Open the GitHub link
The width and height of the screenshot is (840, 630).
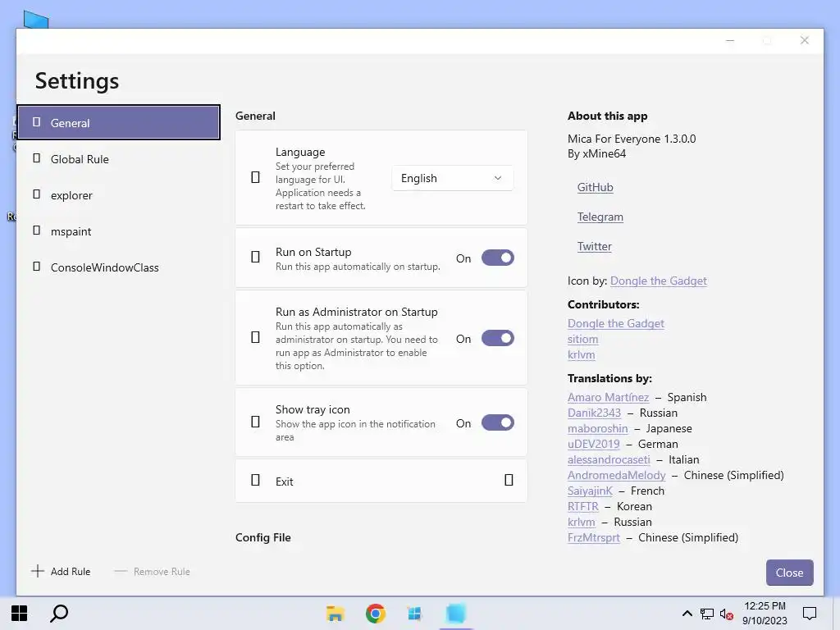[596, 188]
